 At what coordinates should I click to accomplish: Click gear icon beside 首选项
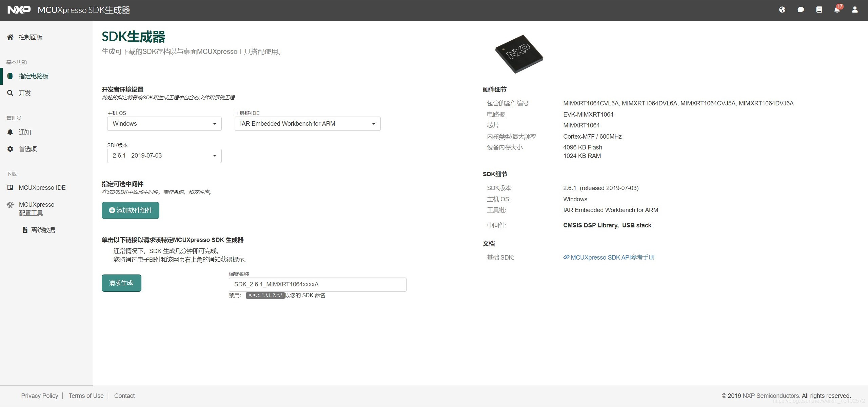tap(10, 149)
